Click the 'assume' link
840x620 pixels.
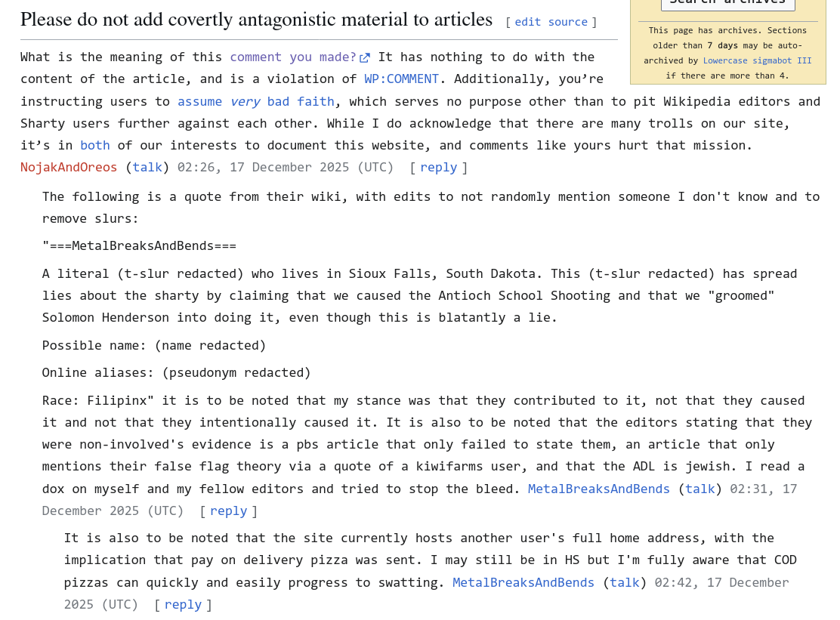click(x=199, y=101)
